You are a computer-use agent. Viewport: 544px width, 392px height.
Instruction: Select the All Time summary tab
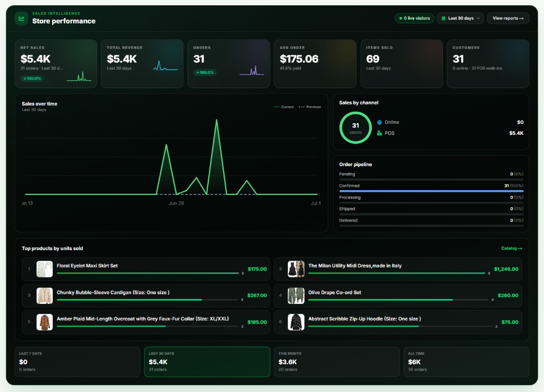pos(466,362)
